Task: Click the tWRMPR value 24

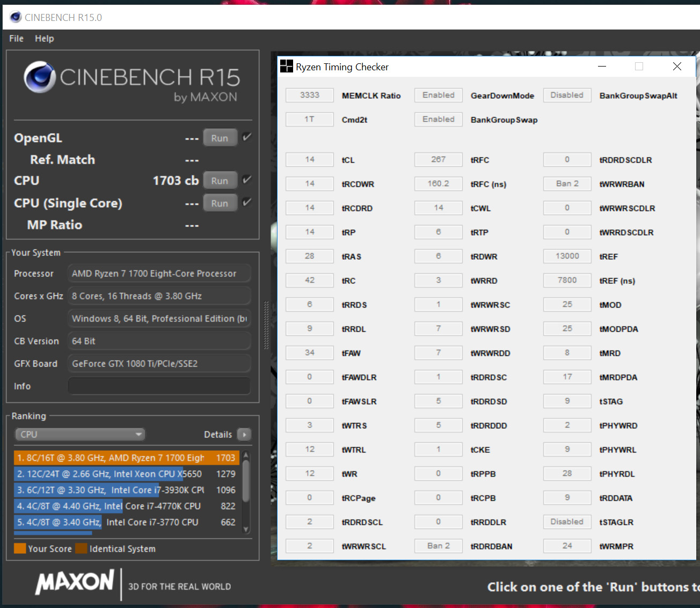Action: pyautogui.click(x=567, y=546)
